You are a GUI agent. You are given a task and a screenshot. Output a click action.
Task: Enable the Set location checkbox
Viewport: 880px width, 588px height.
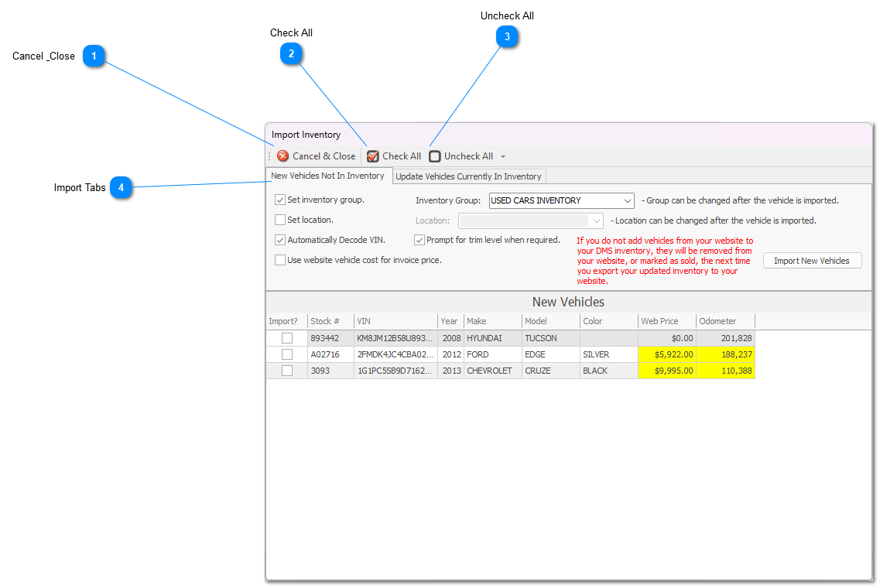coord(280,220)
